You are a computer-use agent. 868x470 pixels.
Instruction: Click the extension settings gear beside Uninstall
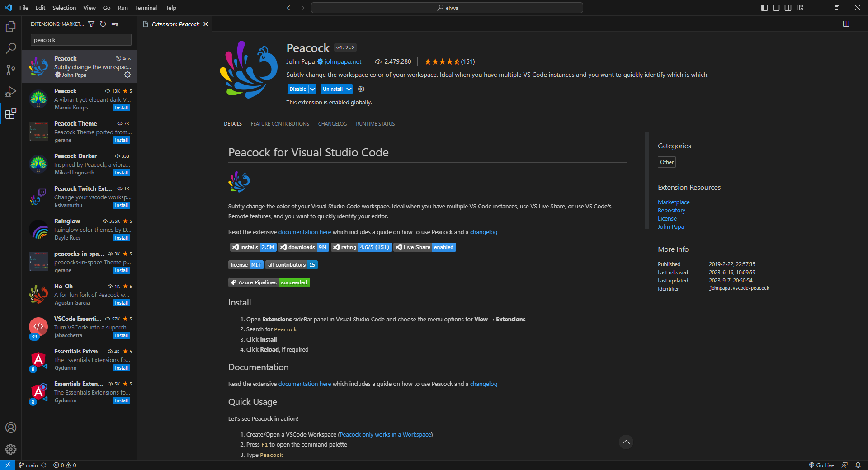[361, 89]
